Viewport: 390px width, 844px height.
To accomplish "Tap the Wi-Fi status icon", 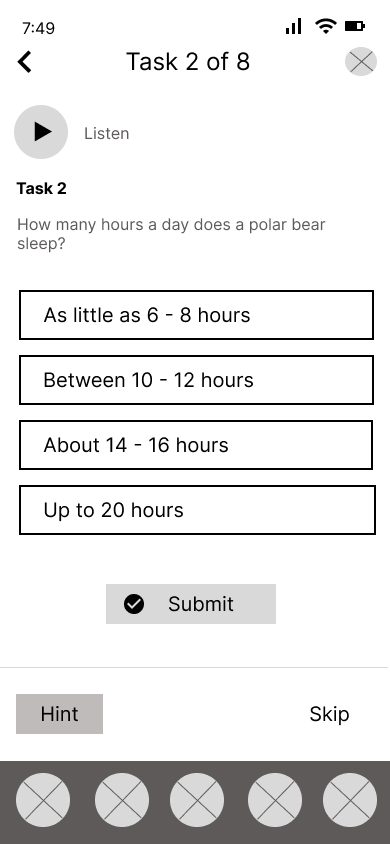I will (325, 26).
